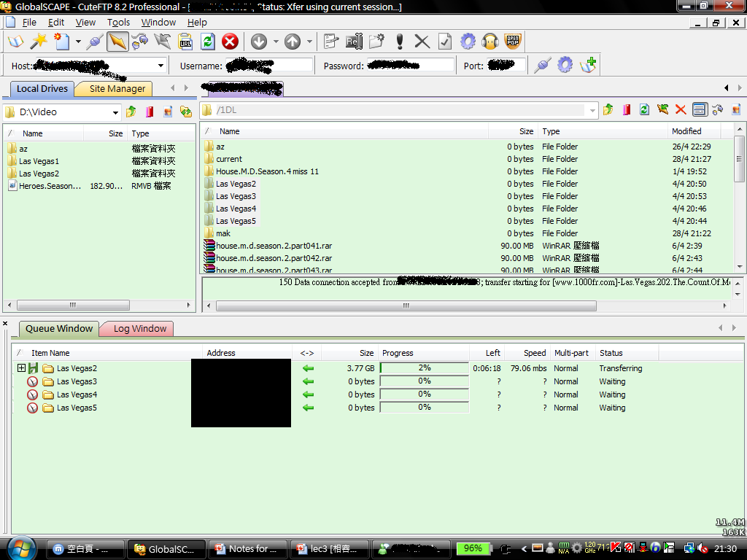Screen dimensions: 747x560
Task: Click the Upload arrow icon in toolbar
Action: coord(293,42)
